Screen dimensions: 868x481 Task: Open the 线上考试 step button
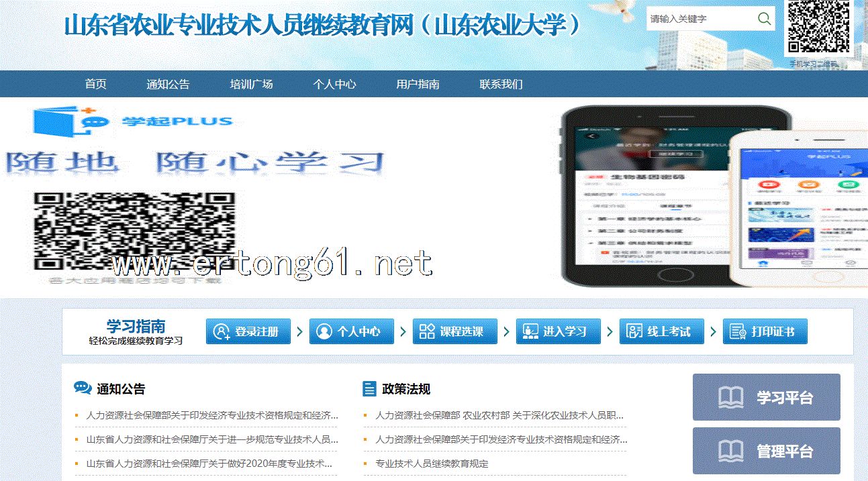tap(661, 331)
